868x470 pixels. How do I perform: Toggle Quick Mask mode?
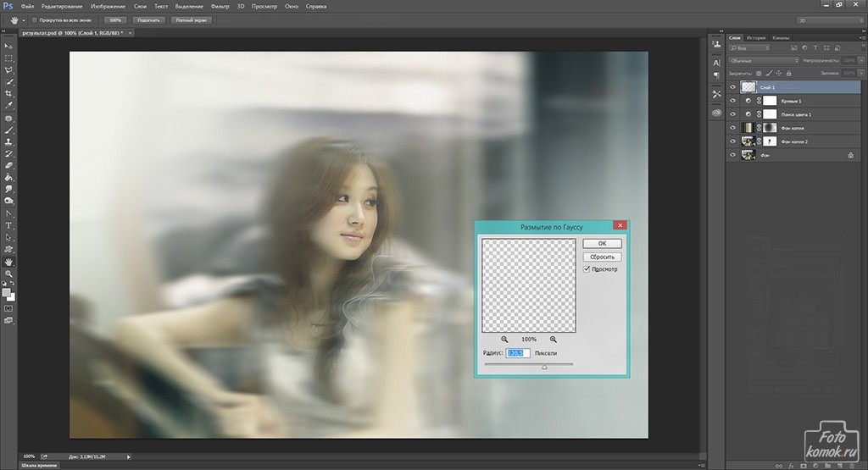(8, 308)
